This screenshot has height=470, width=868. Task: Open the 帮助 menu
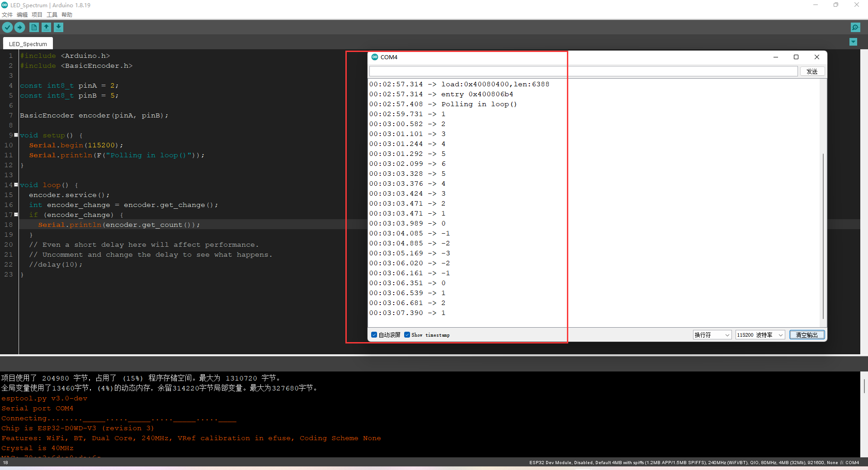click(67, 15)
